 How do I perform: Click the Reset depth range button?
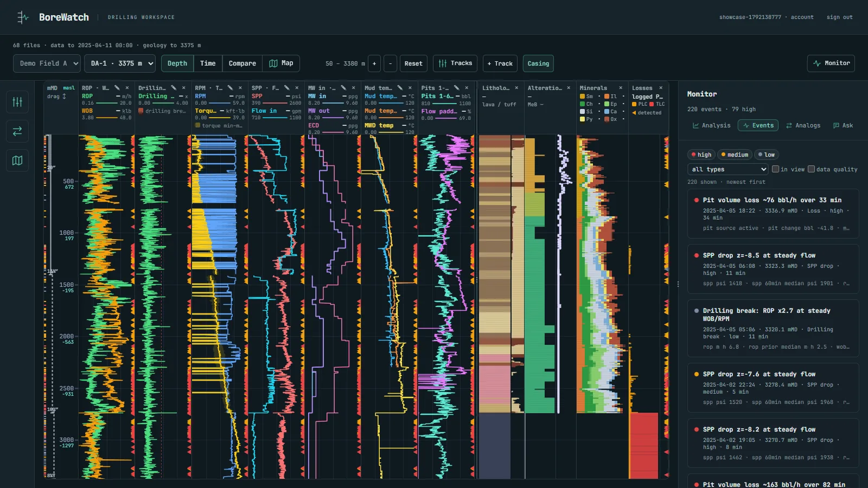(x=413, y=63)
